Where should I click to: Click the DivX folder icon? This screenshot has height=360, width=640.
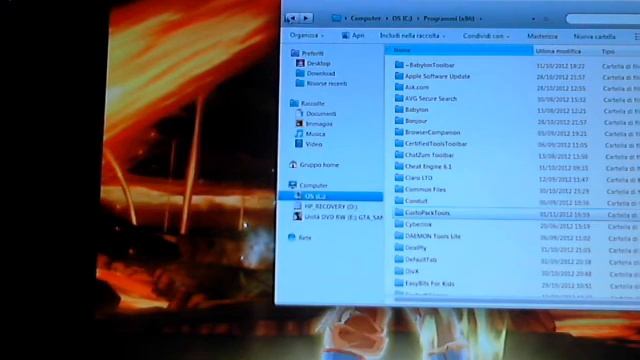click(399, 271)
